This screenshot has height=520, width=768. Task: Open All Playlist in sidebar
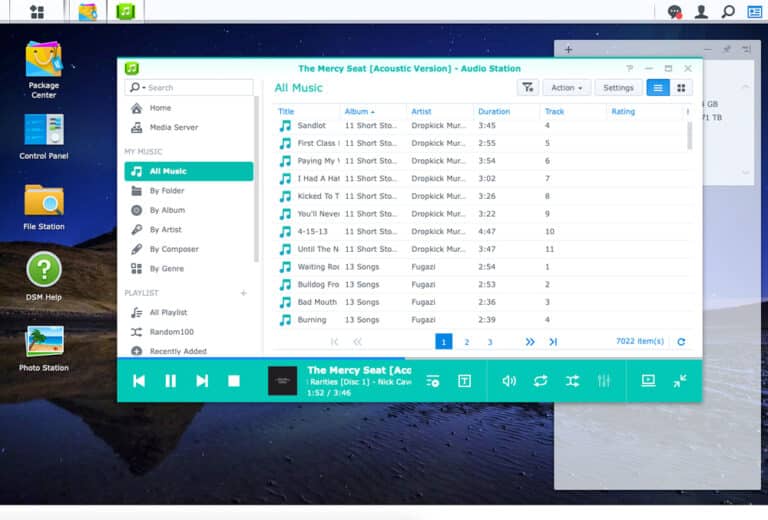click(x=189, y=312)
